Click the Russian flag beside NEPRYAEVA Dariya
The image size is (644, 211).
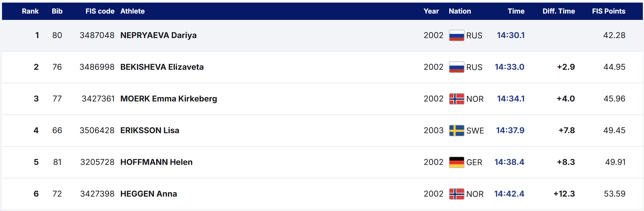[456, 35]
